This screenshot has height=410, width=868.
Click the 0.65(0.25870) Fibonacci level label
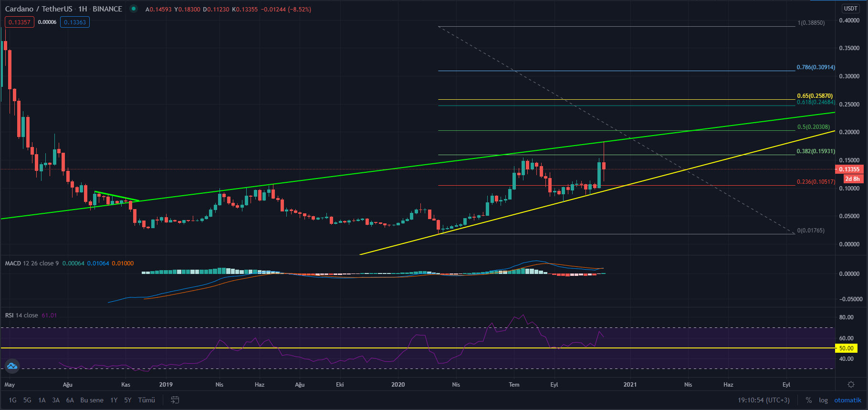(x=815, y=96)
